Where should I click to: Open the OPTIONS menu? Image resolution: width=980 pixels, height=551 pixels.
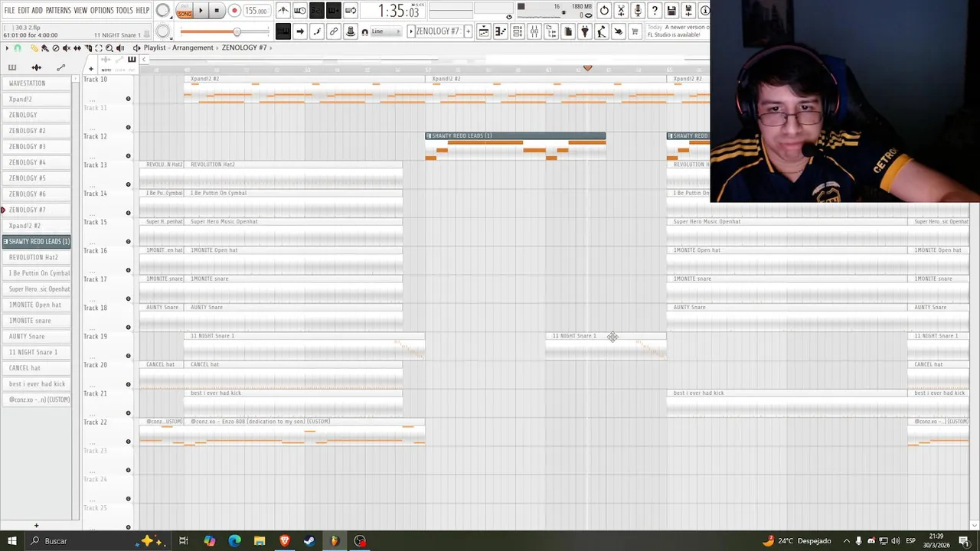[102, 11]
